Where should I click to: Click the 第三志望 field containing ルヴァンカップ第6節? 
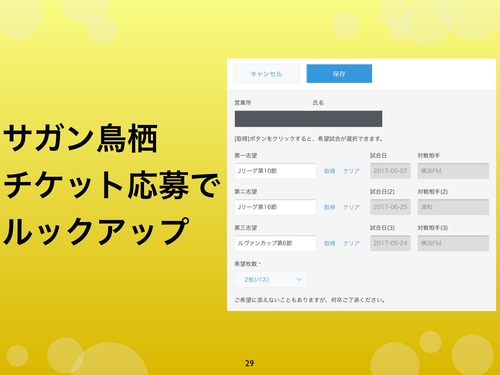coord(275,243)
